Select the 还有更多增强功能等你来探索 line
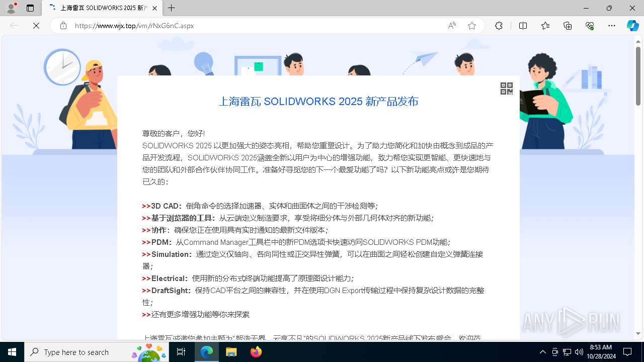The width and height of the screenshot is (644, 362). 196,314
